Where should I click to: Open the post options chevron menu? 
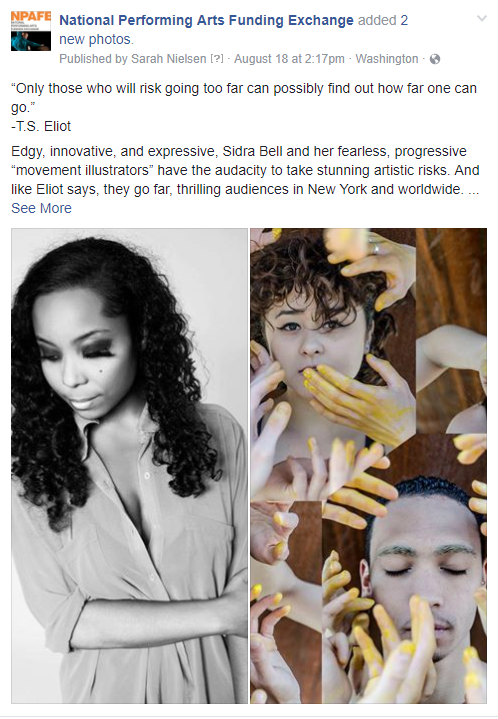(x=482, y=18)
